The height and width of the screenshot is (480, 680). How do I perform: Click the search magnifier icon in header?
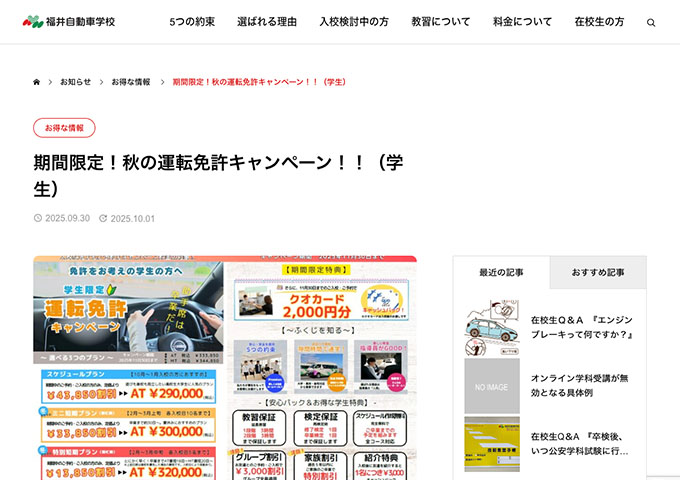651,22
